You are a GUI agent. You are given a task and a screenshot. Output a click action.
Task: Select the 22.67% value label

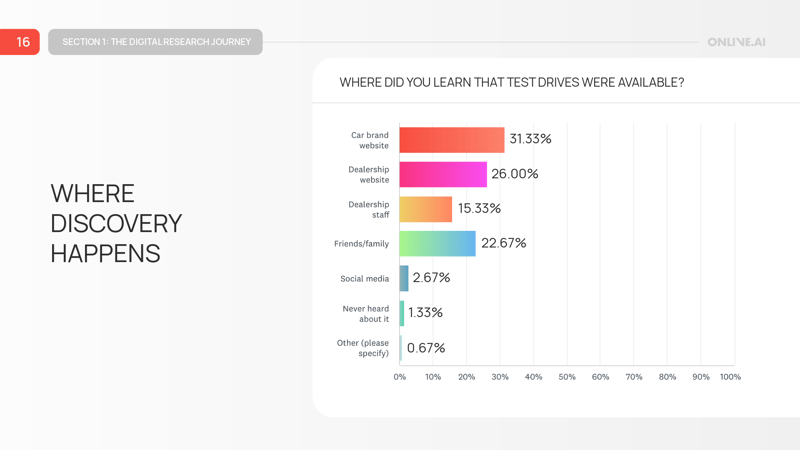click(x=503, y=243)
